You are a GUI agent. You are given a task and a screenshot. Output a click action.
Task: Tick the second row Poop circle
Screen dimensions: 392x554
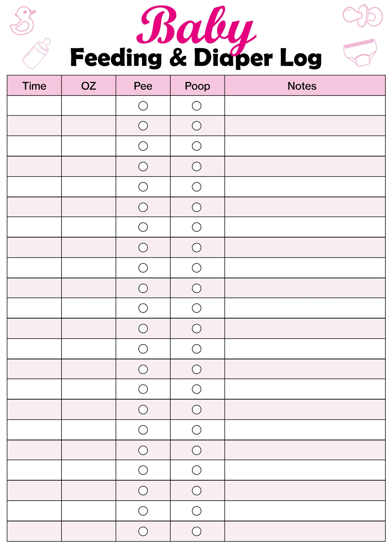click(197, 126)
